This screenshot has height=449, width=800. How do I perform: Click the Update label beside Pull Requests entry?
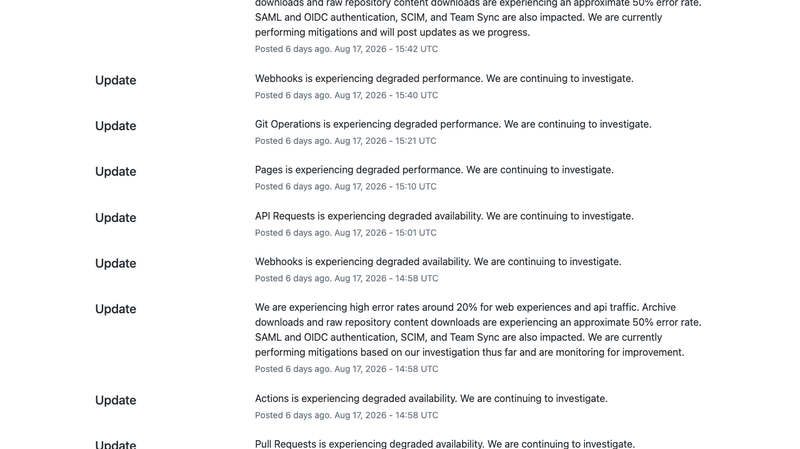click(115, 444)
